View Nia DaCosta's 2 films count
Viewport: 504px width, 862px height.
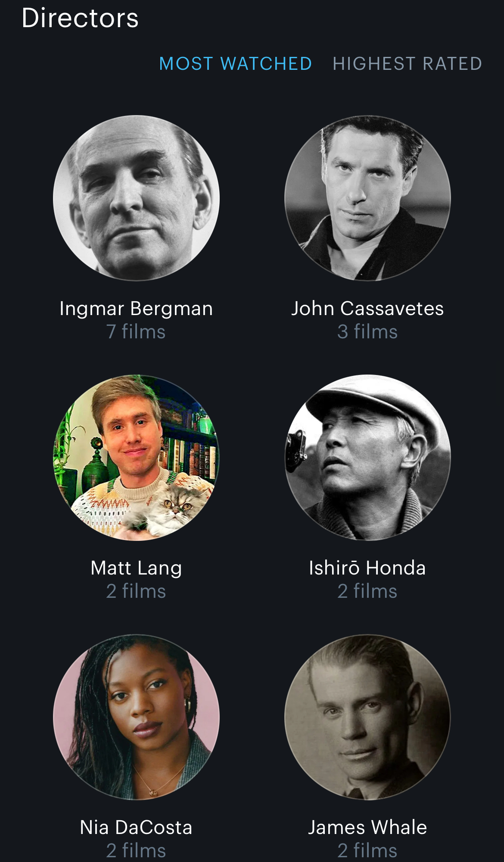[136, 851]
